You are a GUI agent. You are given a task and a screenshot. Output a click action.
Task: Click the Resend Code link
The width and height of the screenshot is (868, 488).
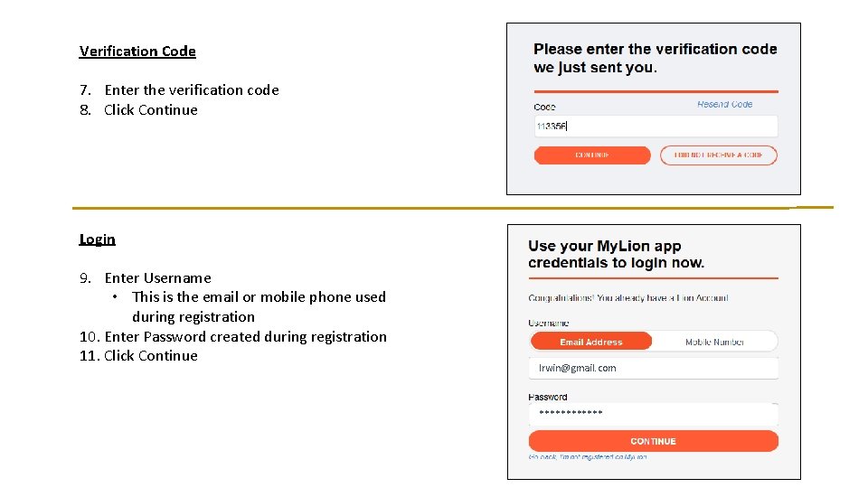724,104
